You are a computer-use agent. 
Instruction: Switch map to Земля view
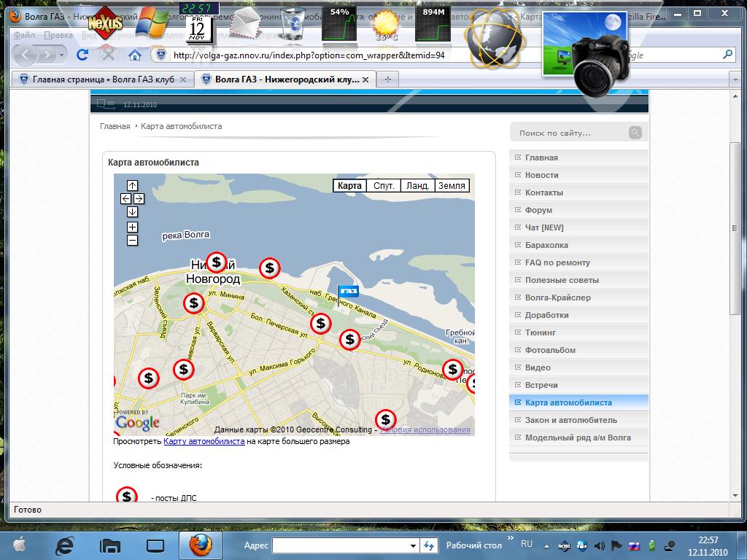pos(452,186)
